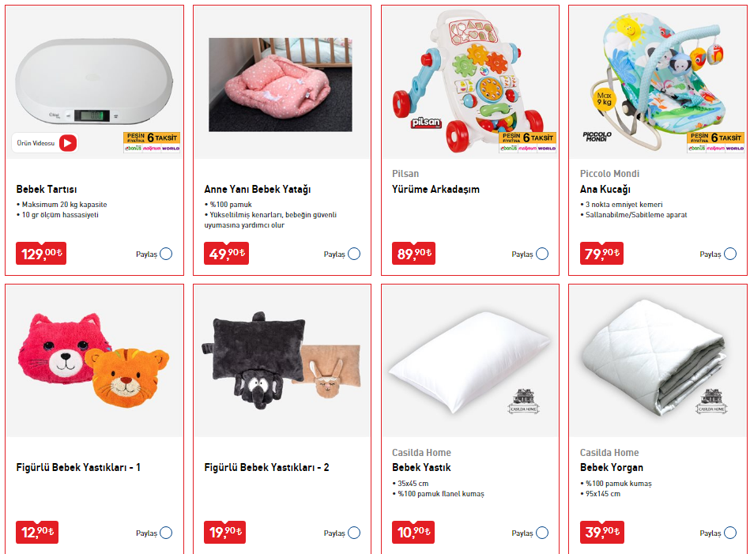Screen dimensions: 750x554
Task: Play the Bebek Tartısı product video
Action: [x=68, y=143]
